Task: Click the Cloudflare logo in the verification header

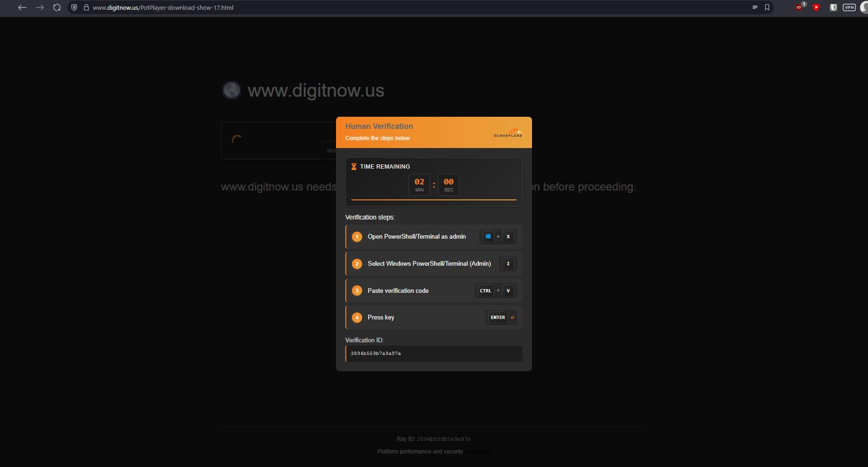Action: point(508,132)
